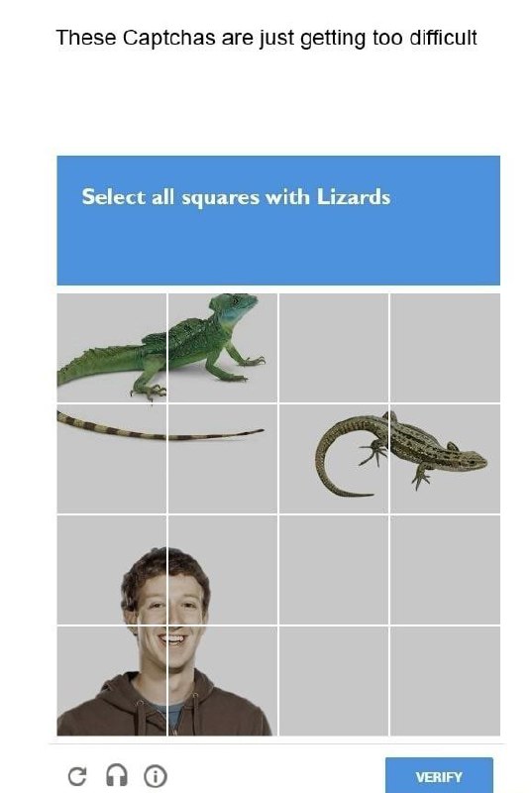Click the audio challenge headphones icon

(x=117, y=775)
